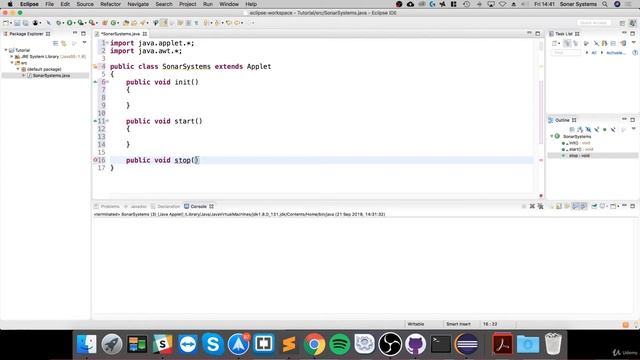Click the Debug bug toolbar icon

click(59, 23)
